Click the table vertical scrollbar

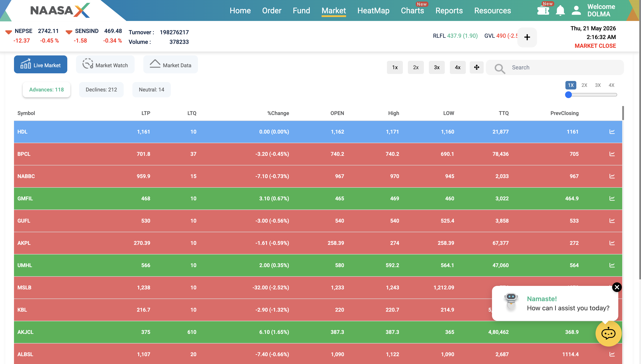tap(623, 113)
